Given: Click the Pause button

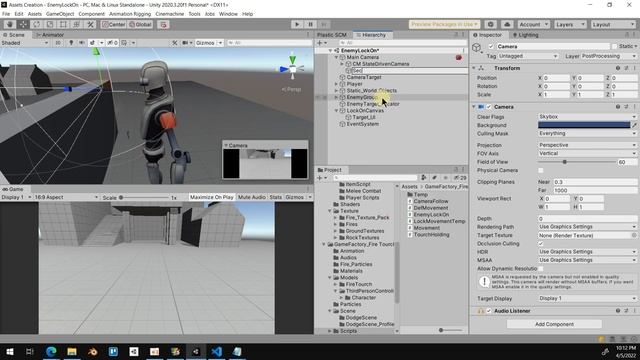Looking at the screenshot, I should click(x=310, y=24).
